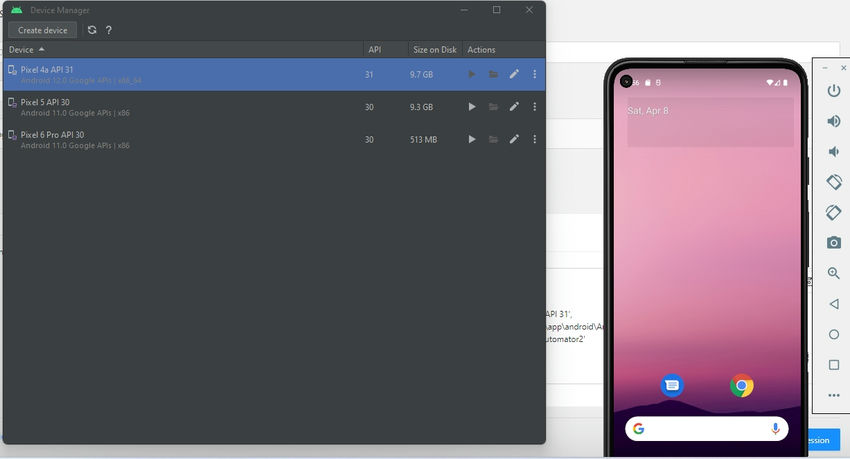Refresh the device list
850x459 pixels.
coord(92,30)
